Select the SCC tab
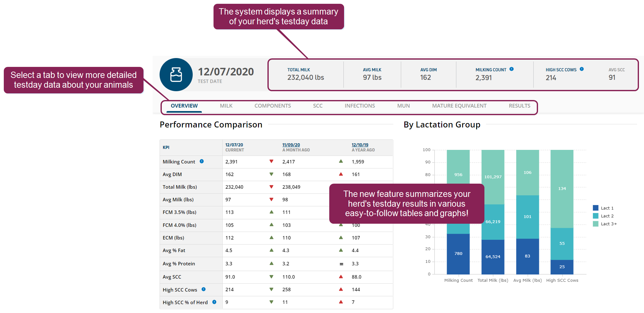The width and height of the screenshot is (644, 313). (318, 106)
